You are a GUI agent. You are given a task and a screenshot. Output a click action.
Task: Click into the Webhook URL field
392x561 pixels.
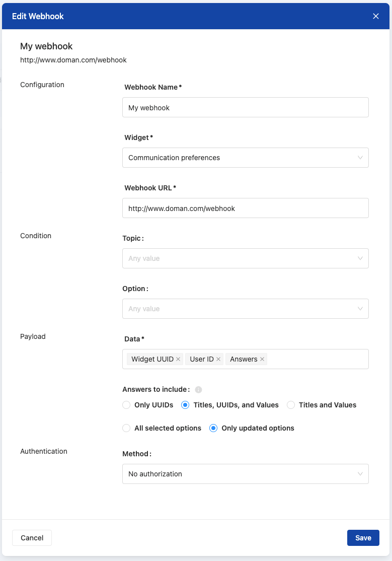(x=245, y=208)
